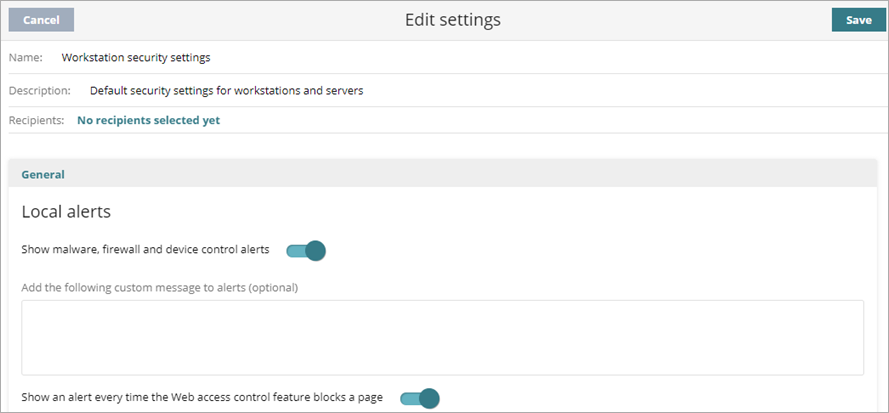This screenshot has height=413, width=889.
Task: Click the Edit settings page title
Action: (452, 20)
